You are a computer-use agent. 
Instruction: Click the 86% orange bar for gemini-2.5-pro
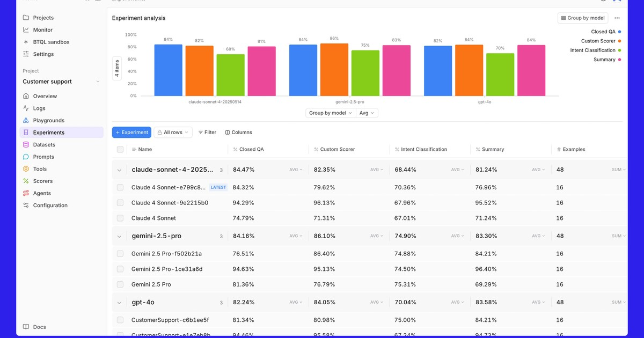334,70
